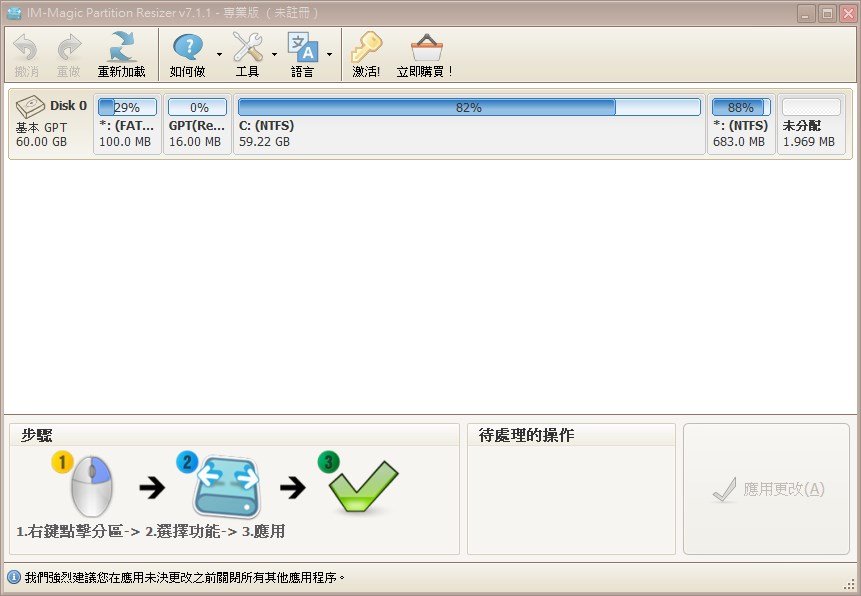The image size is (861, 596).
Task: Click the 60.00 GB disk size text
Action: 41,142
